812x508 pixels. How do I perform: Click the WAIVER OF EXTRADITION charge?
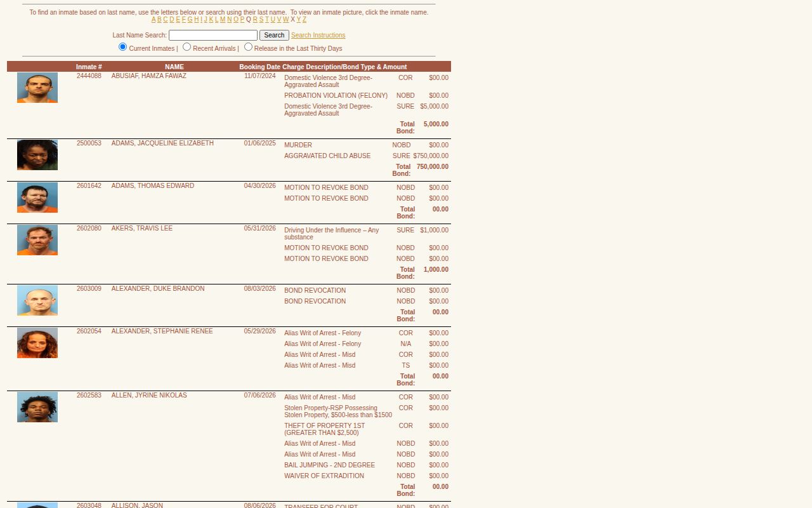[324, 476]
